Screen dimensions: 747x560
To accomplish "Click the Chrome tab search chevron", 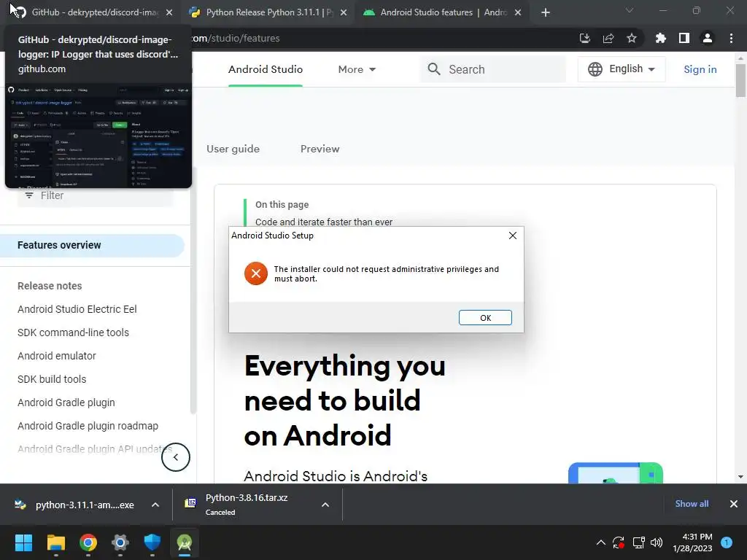I will [x=630, y=10].
